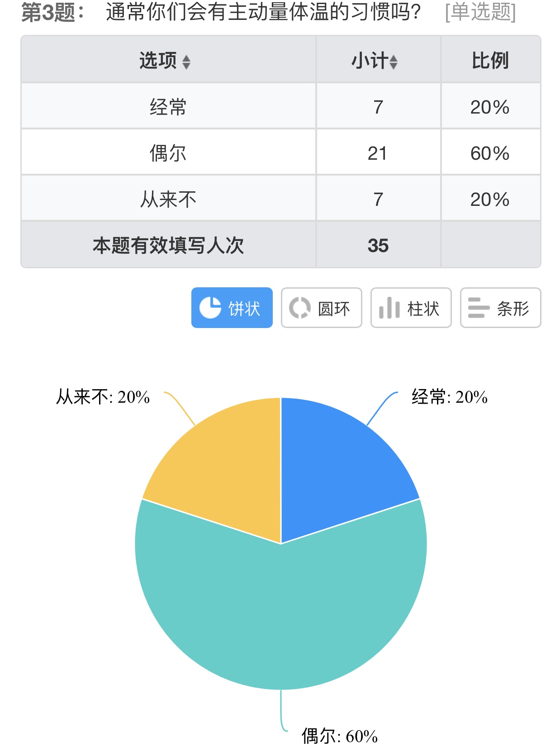
Task: Switch to the 柱状 chart view
Action: (411, 308)
